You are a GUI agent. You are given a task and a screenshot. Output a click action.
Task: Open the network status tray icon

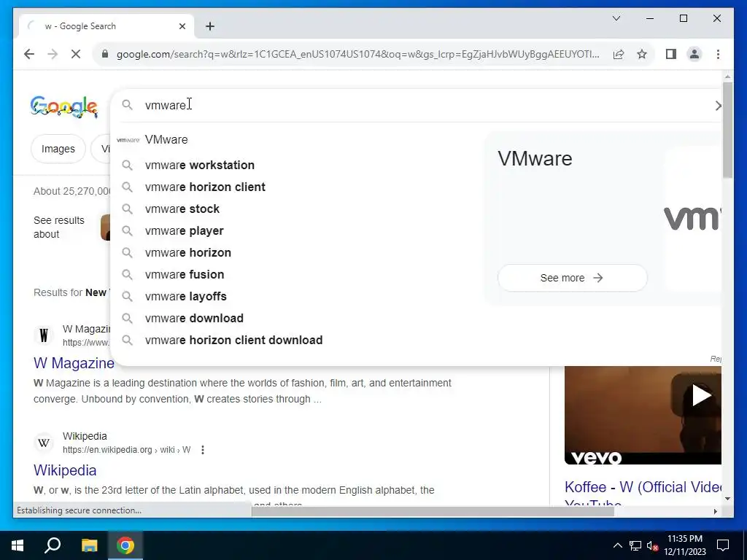click(635, 545)
